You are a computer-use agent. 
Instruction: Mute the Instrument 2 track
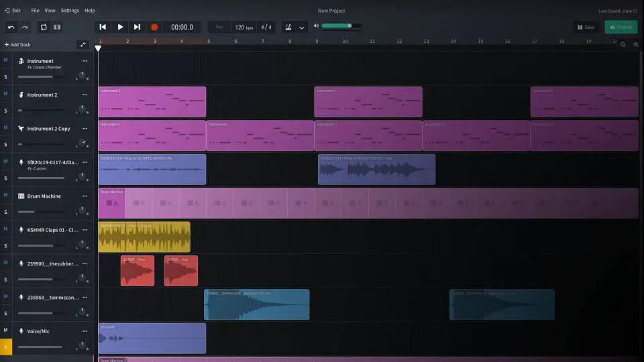6,94
